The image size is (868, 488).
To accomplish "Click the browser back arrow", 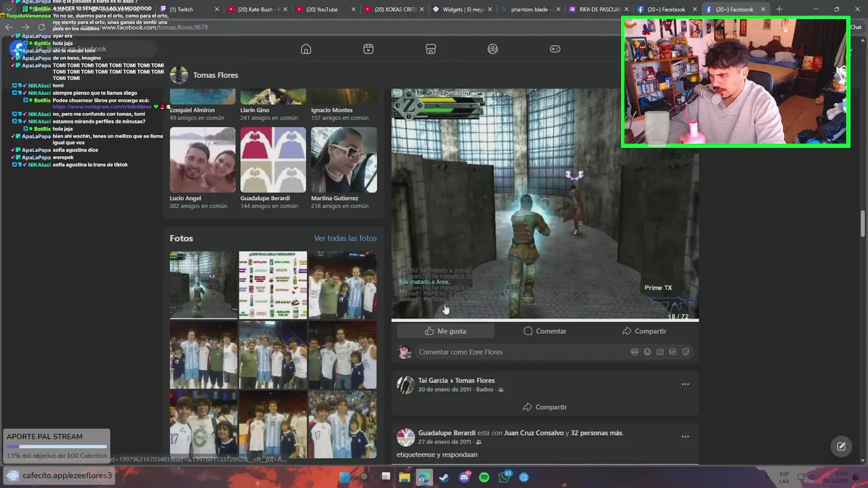I will pos(8,27).
